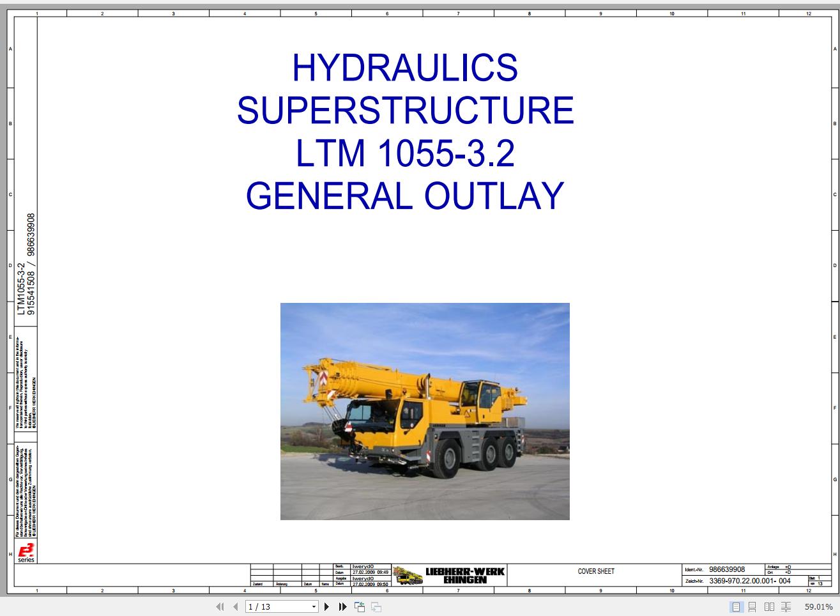Toggle the two-page continuous scrolling layout
This screenshot has width=840, height=616.
(x=786, y=607)
